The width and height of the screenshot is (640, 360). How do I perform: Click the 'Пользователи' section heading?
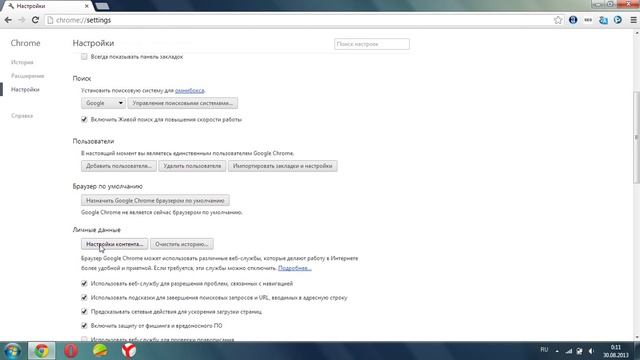[x=93, y=141]
